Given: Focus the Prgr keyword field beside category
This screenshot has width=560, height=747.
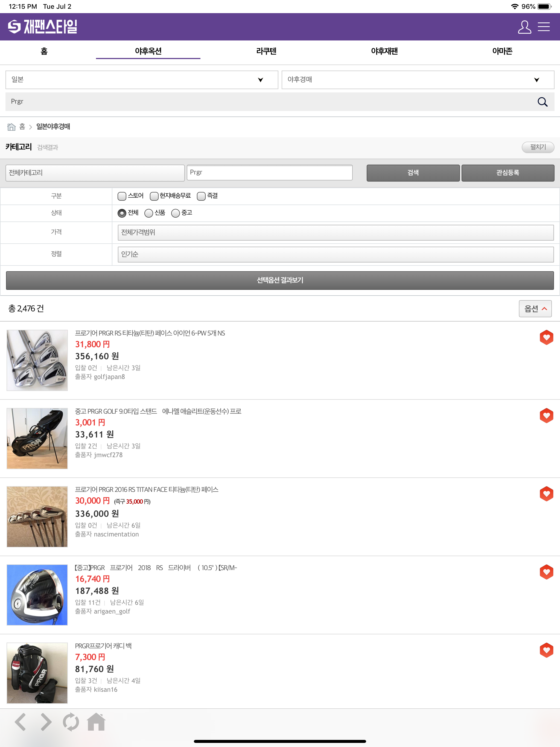Looking at the screenshot, I should (x=270, y=173).
